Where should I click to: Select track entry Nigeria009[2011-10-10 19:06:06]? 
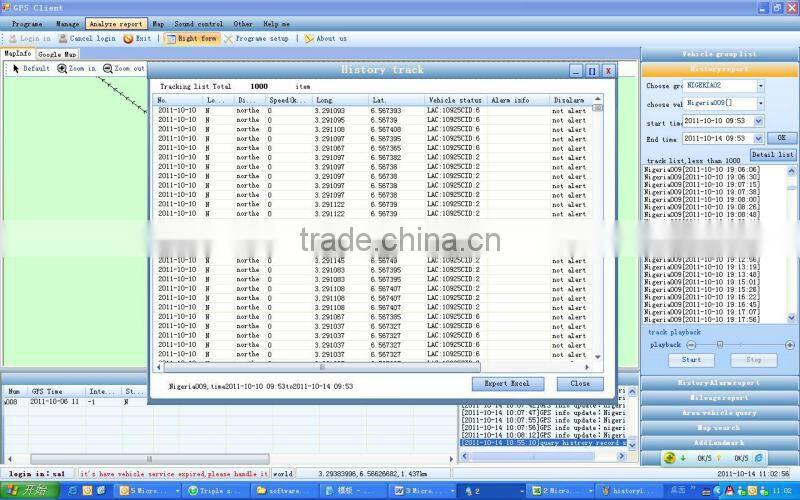click(702, 169)
